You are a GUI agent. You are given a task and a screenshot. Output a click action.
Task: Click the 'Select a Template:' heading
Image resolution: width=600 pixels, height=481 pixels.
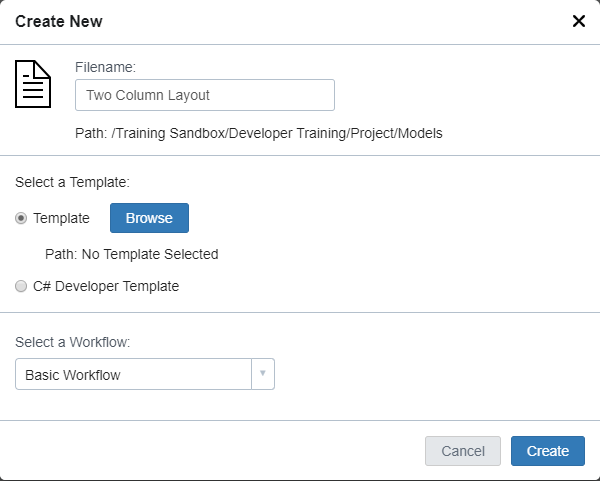tap(72, 182)
